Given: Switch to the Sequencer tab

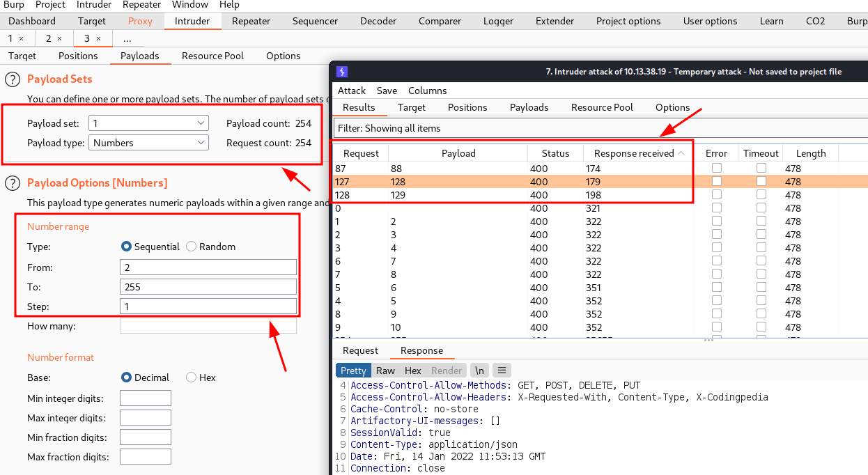Looking at the screenshot, I should coord(315,21).
